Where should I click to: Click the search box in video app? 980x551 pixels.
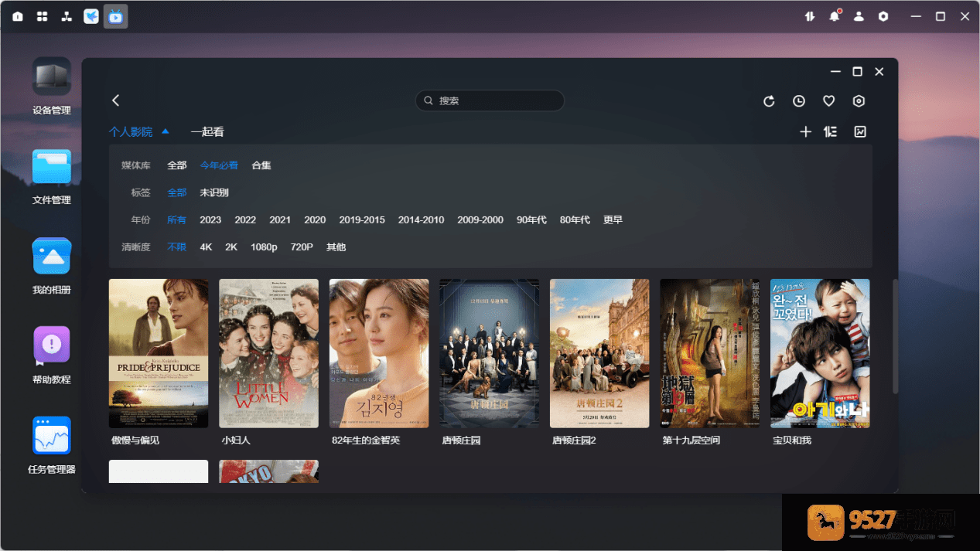coord(490,100)
